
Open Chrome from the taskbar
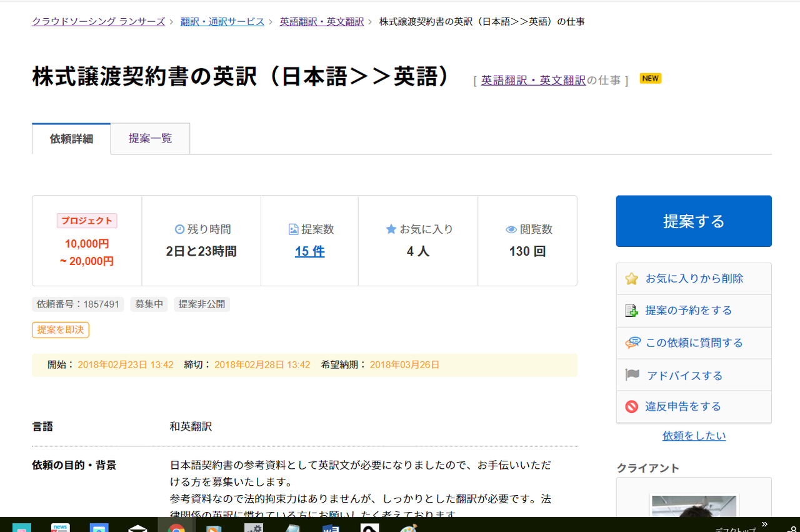point(178,527)
